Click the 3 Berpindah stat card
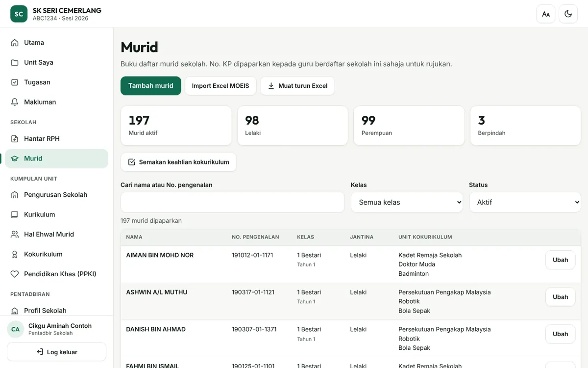 coord(526,126)
